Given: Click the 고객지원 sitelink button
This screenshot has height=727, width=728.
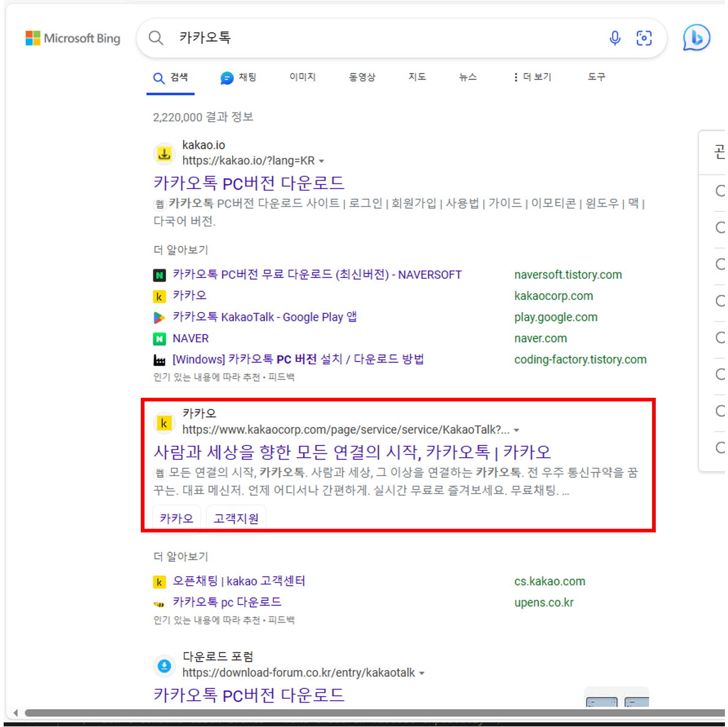Looking at the screenshot, I should coord(236,518).
